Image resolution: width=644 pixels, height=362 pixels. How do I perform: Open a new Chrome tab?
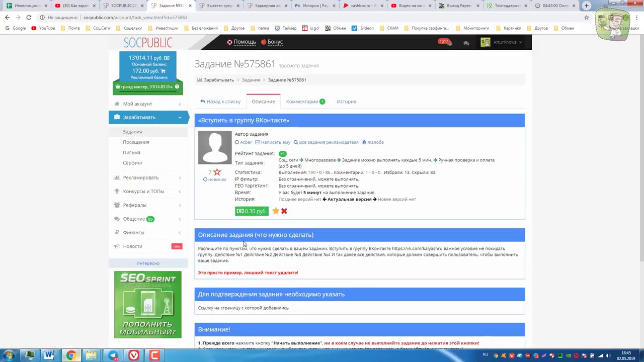click(586, 6)
